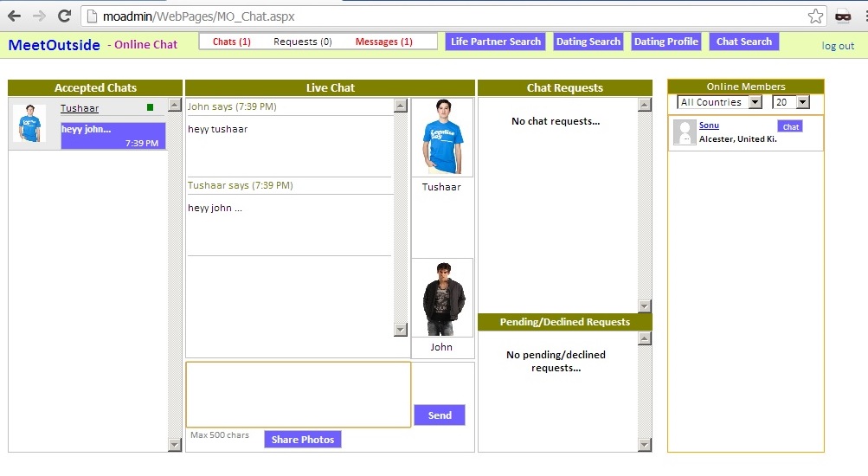
Task: Open Chat Search
Action: tap(744, 42)
